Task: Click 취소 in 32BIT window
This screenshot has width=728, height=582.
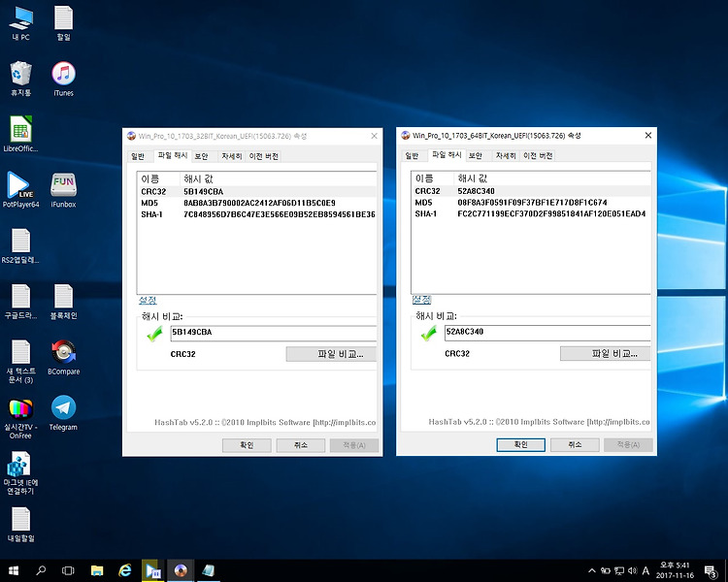Action: 300,445
